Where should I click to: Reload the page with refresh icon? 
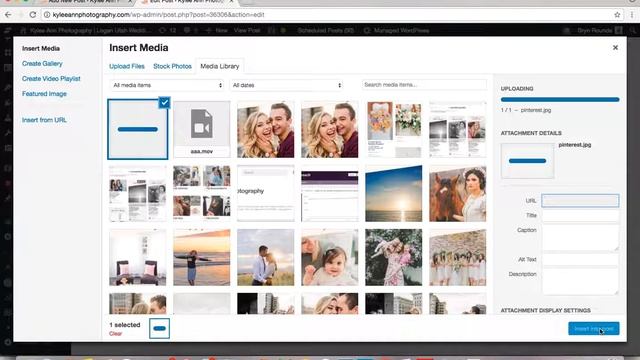[x=33, y=15]
